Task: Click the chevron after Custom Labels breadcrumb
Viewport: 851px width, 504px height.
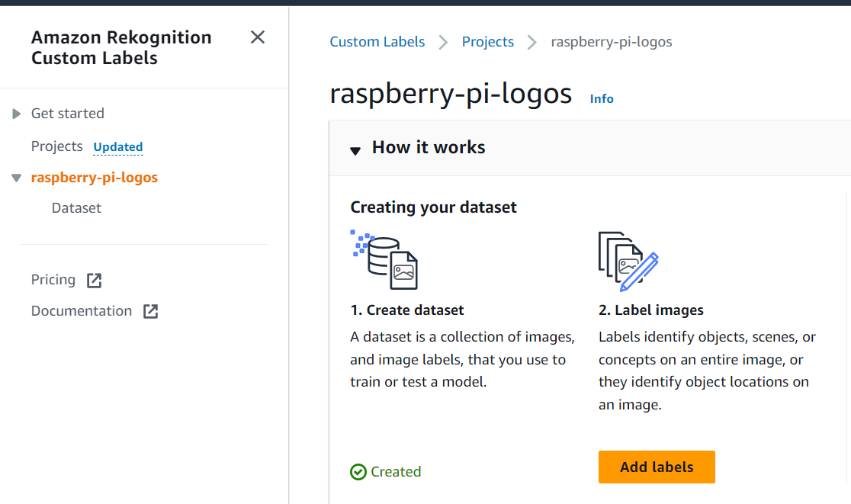Action: tap(443, 42)
